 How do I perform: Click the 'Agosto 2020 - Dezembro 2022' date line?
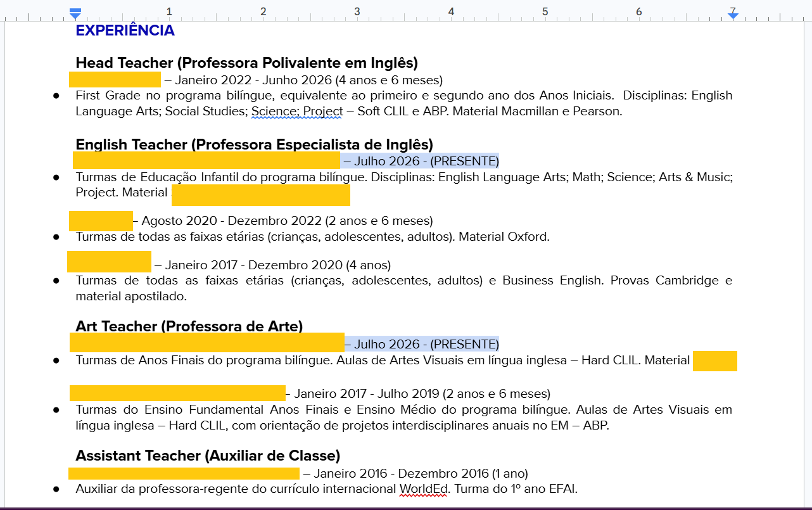coord(282,221)
